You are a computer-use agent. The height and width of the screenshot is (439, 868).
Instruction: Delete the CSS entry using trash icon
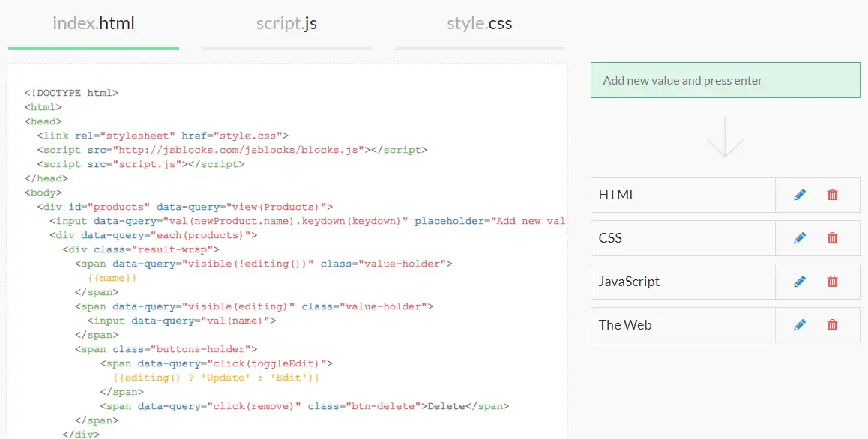[x=832, y=238]
